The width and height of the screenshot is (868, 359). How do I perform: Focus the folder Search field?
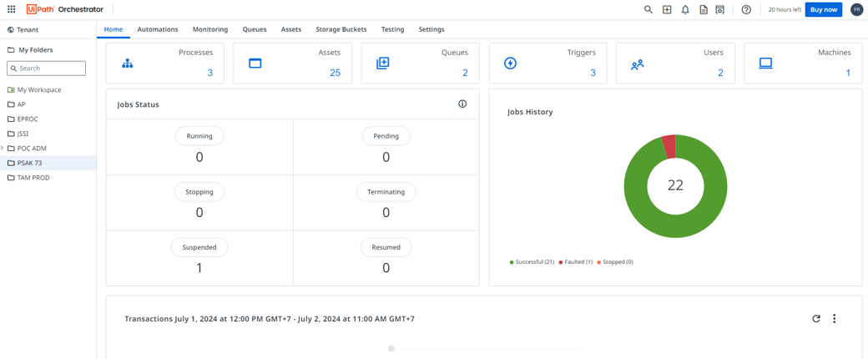click(46, 68)
